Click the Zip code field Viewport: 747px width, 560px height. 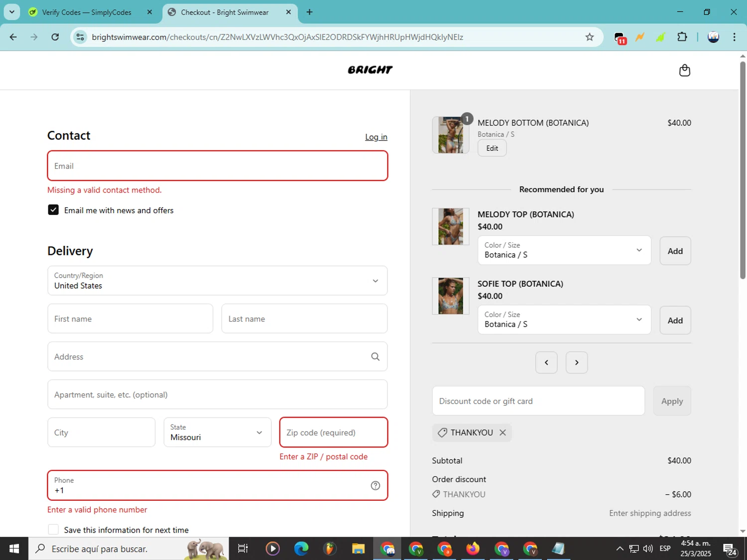(334, 432)
